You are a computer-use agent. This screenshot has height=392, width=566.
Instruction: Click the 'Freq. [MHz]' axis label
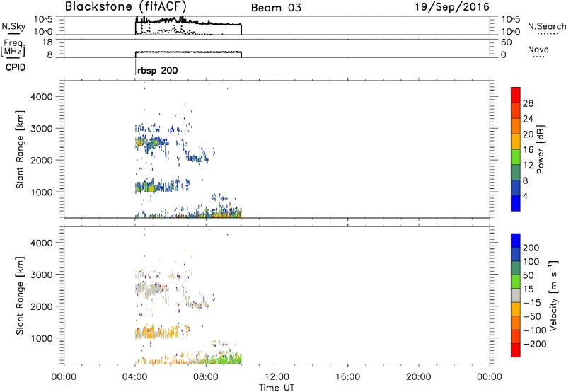[x=13, y=48]
